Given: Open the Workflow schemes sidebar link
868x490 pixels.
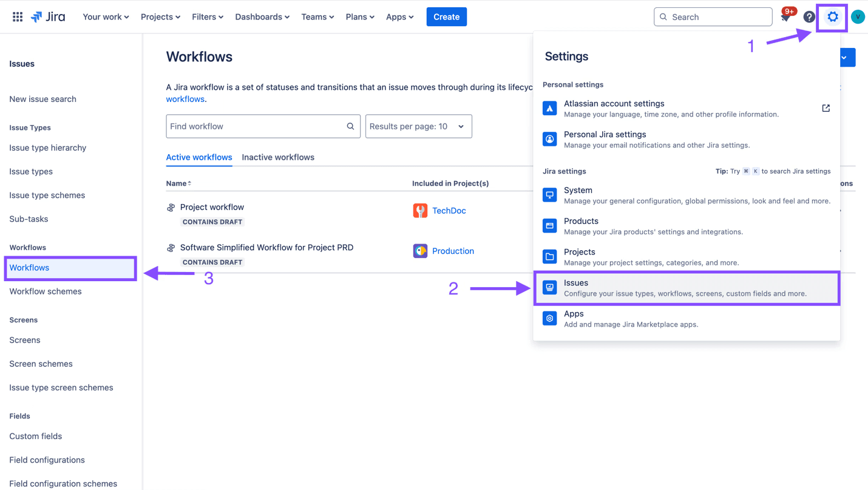Looking at the screenshot, I should point(45,291).
